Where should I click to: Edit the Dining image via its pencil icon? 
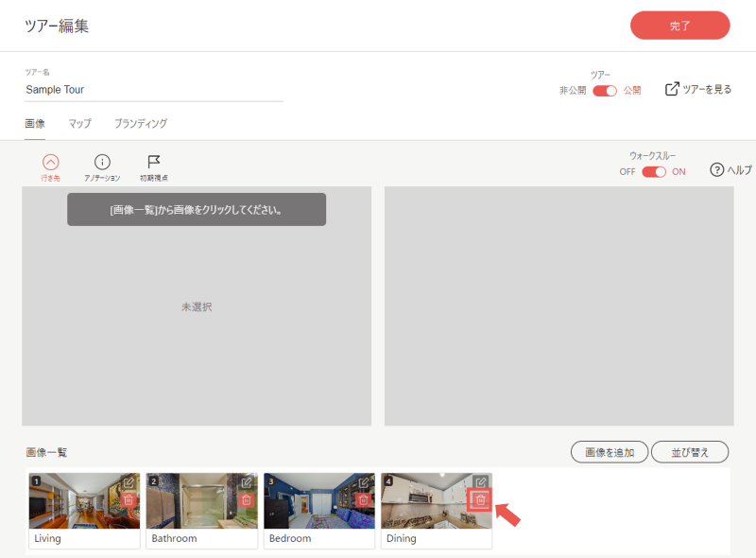480,480
